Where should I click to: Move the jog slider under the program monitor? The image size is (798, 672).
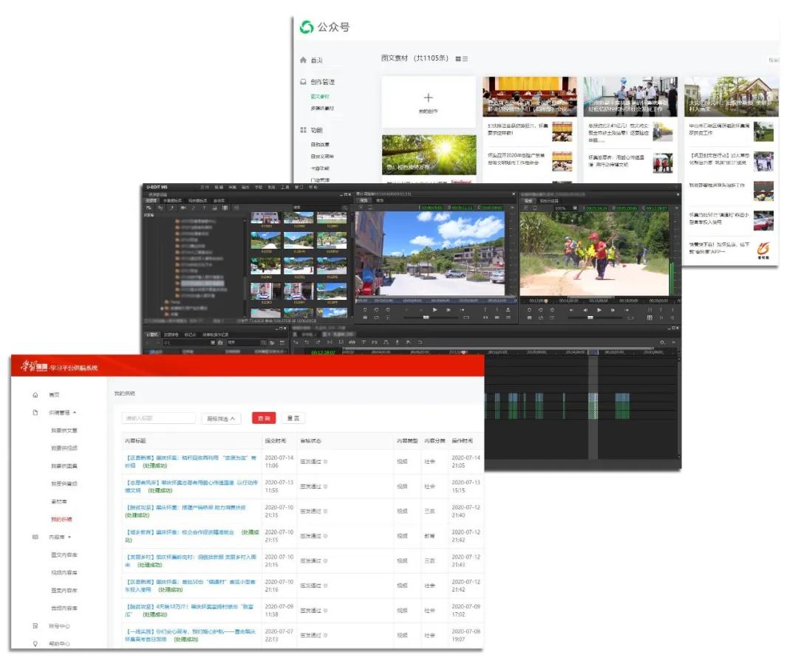point(590,318)
